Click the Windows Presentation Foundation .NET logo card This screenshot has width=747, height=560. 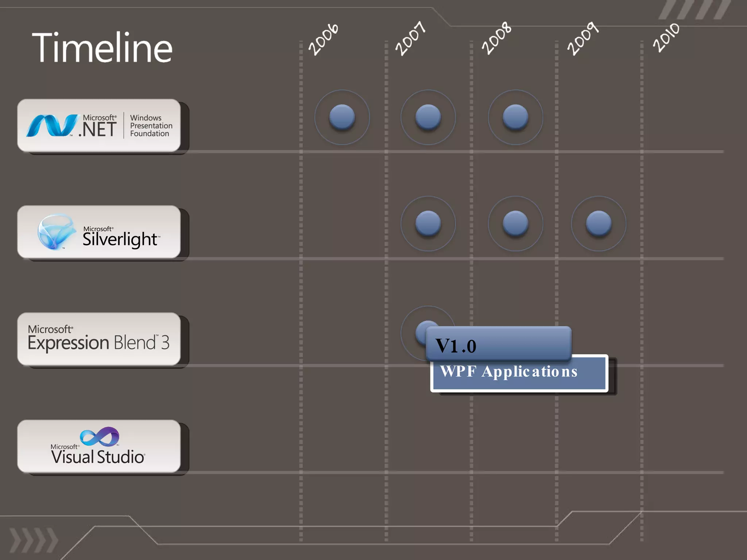pyautogui.click(x=99, y=125)
